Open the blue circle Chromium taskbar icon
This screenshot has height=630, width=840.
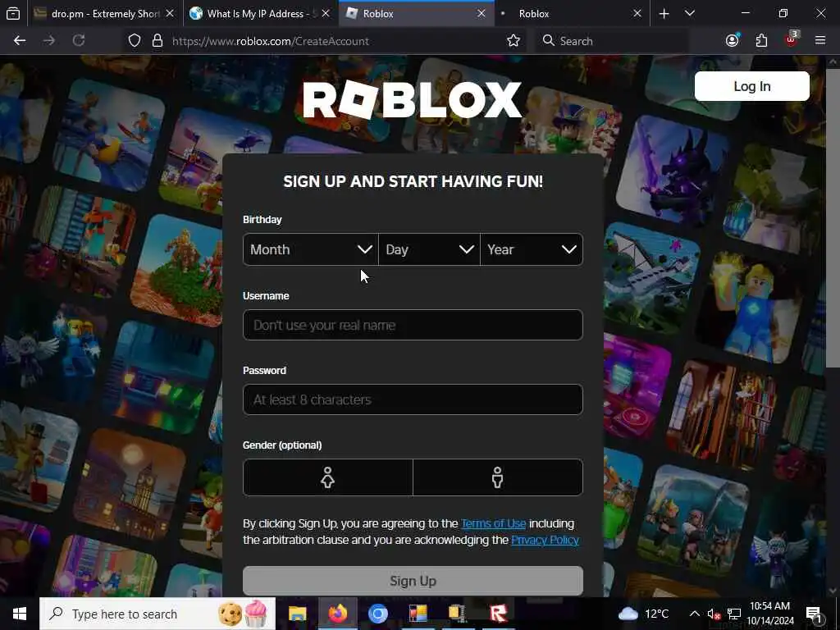pyautogui.click(x=377, y=614)
